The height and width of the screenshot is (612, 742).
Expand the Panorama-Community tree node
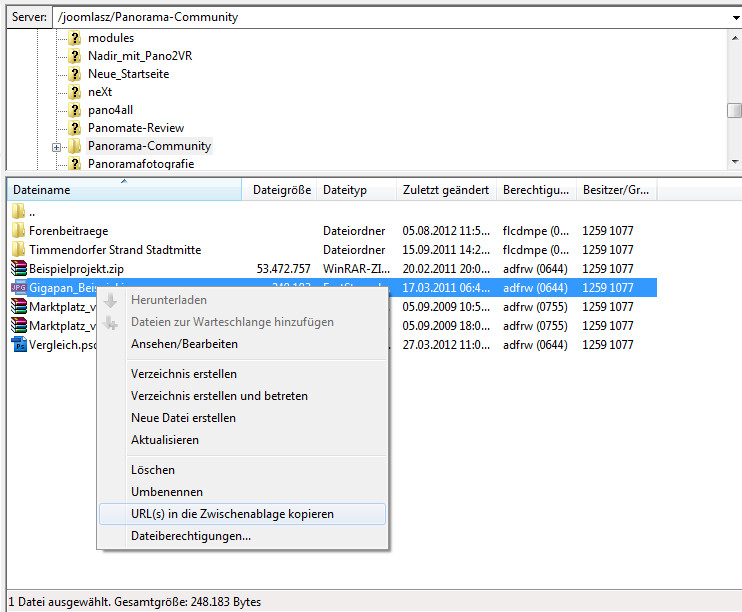pos(57,147)
